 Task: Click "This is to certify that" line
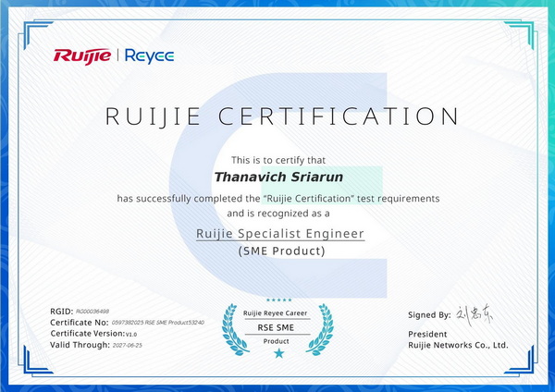click(x=278, y=160)
